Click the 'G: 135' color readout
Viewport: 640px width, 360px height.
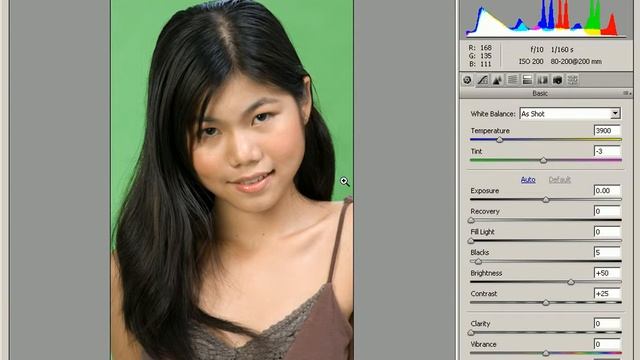tap(480, 56)
